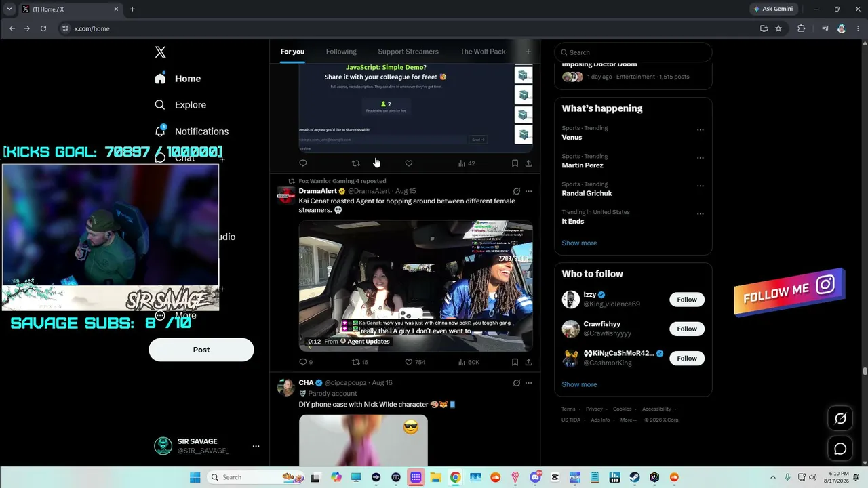Open Chrome profile avatar
The image size is (868, 488).
coord(842,28)
